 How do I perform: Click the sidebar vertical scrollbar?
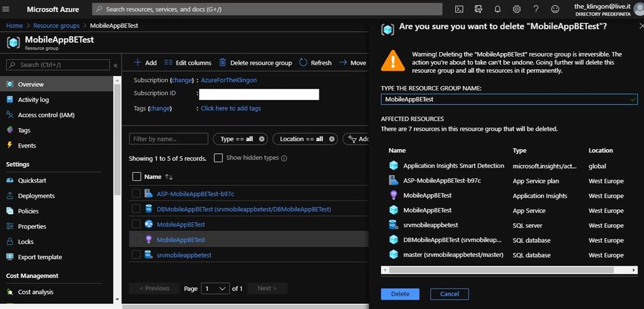tap(117, 139)
